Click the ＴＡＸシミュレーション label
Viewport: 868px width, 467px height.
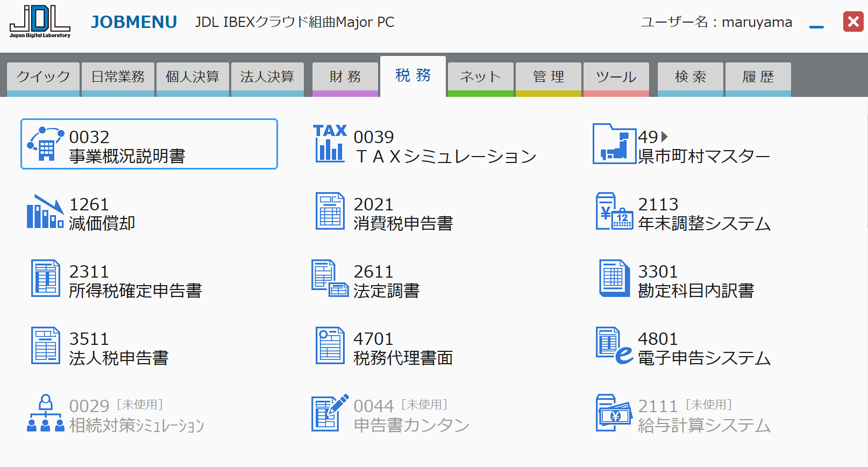click(x=446, y=156)
